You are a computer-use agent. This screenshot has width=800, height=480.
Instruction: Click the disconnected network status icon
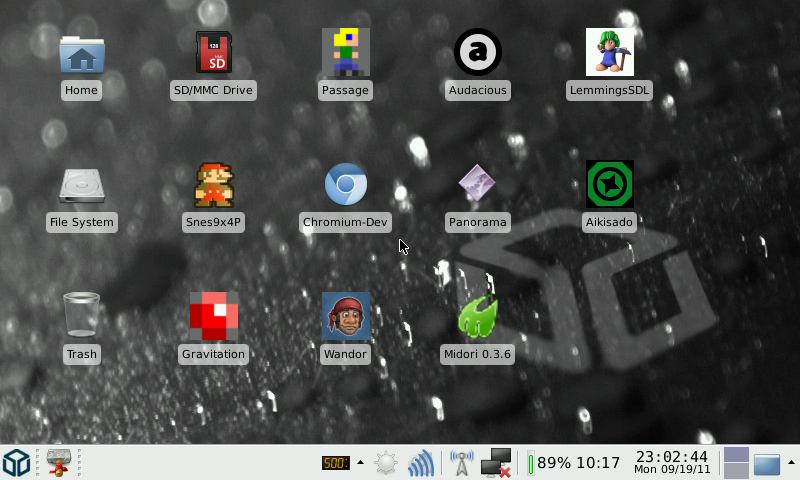[495, 463]
